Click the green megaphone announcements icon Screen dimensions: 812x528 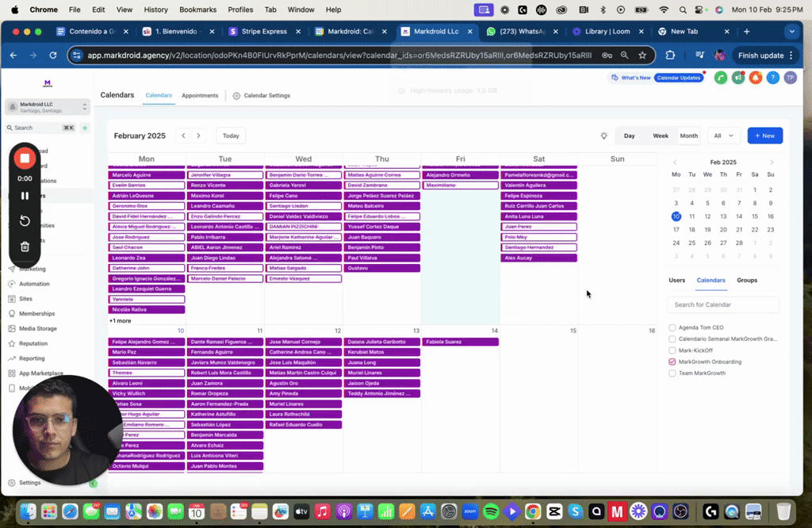point(738,78)
